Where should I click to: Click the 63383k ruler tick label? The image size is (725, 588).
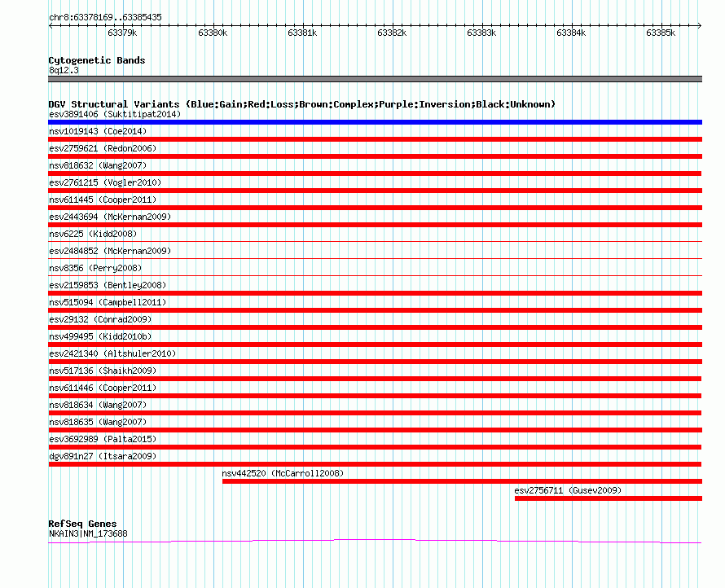[x=481, y=33]
